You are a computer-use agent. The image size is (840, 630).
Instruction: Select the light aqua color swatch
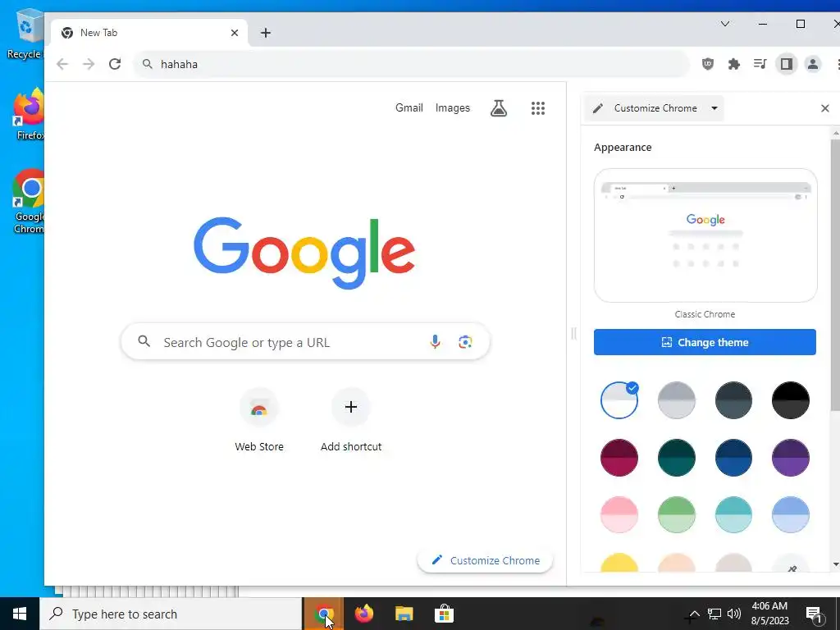pyautogui.click(x=733, y=515)
